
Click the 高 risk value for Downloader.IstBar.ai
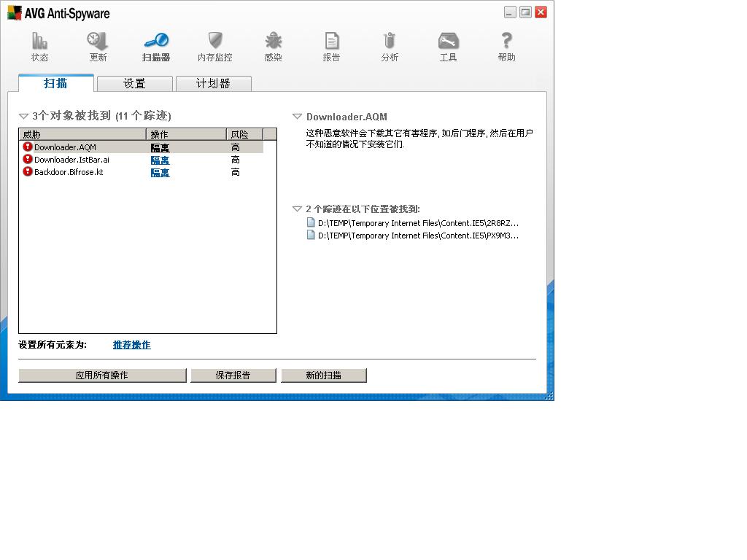236,160
